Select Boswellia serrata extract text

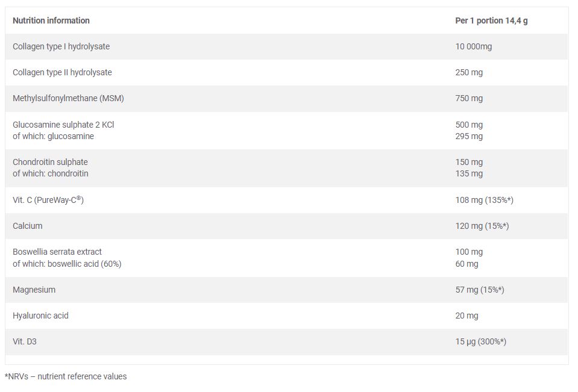[57, 252]
